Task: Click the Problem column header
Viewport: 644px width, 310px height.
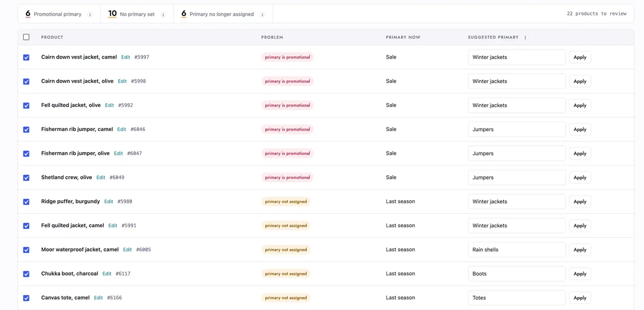Action: 272,38
